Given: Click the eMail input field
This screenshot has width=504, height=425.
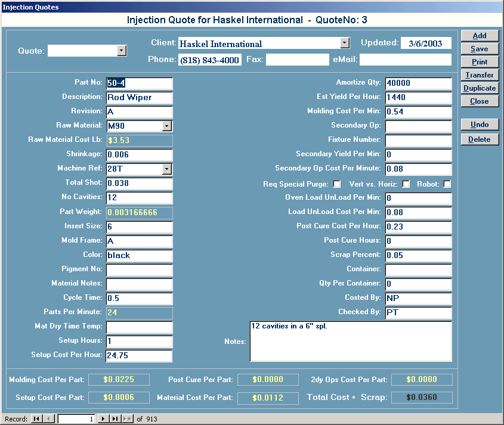Looking at the screenshot, I should (406, 60).
